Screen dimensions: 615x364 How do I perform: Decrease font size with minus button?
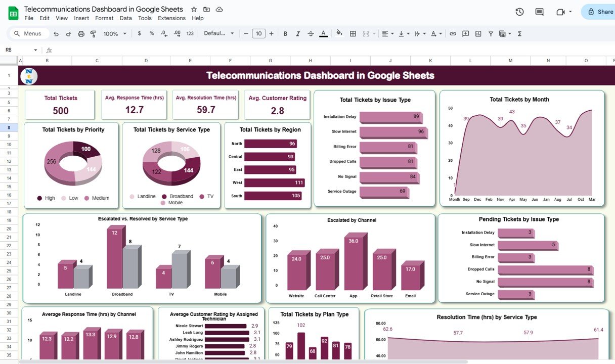pos(246,34)
